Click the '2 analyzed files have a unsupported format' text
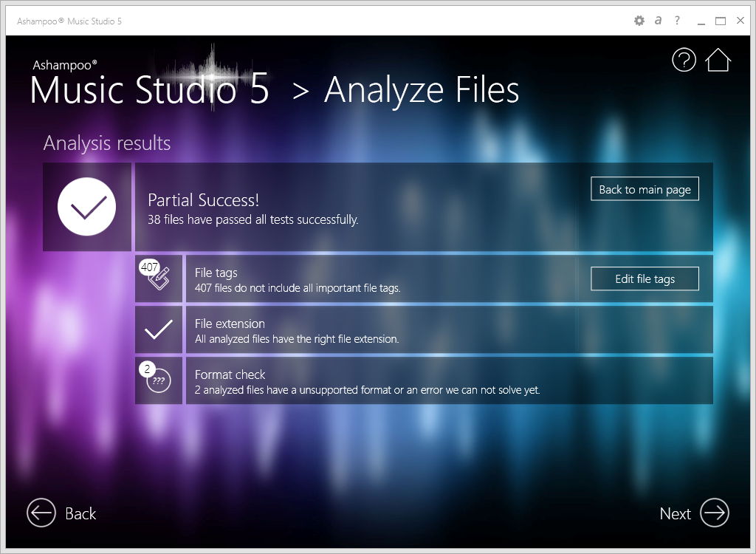 click(367, 390)
